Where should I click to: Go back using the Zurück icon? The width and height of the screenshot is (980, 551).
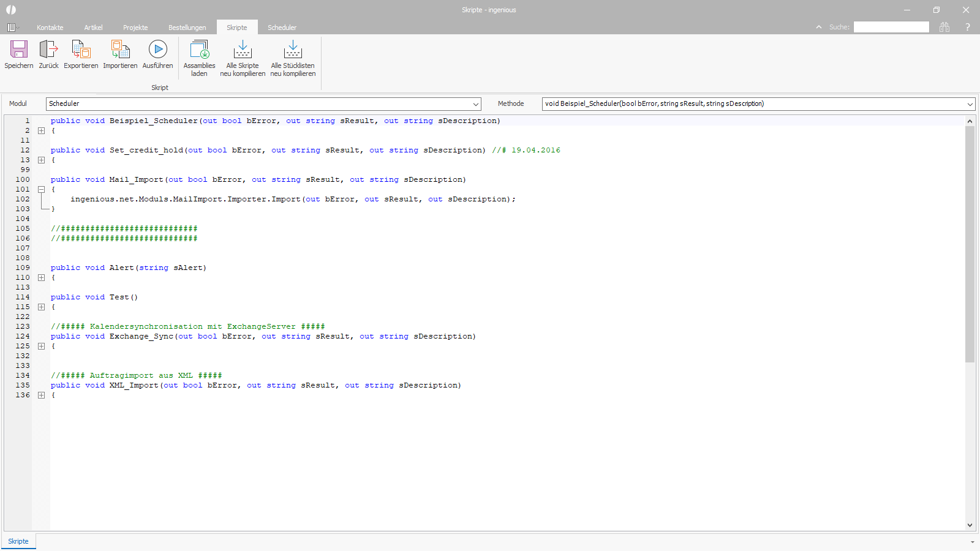pyautogui.click(x=48, y=55)
